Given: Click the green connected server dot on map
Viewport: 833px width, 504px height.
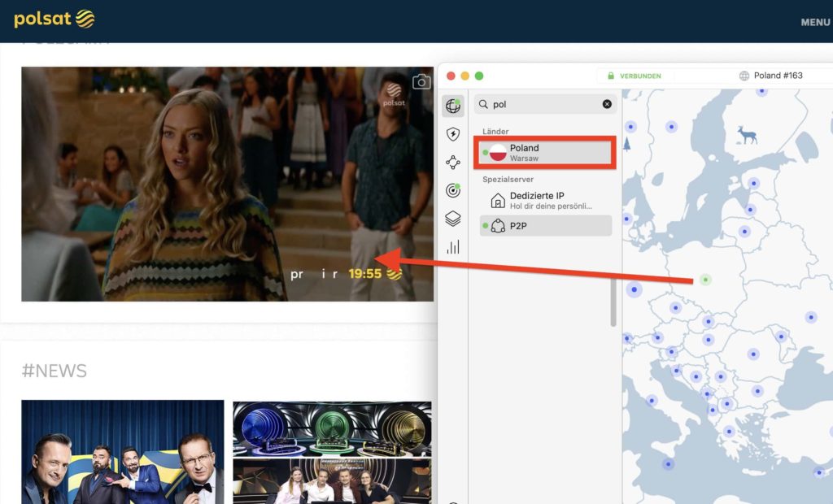Looking at the screenshot, I should [x=705, y=279].
